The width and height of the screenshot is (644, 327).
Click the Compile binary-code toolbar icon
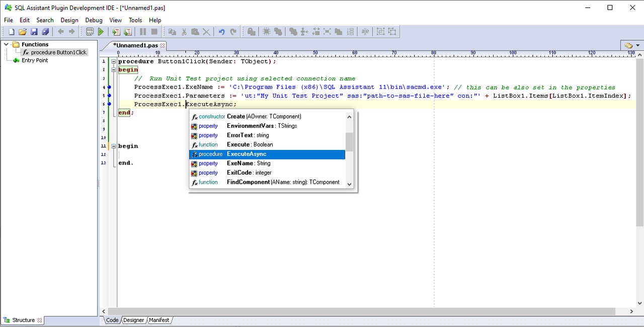tap(90, 32)
